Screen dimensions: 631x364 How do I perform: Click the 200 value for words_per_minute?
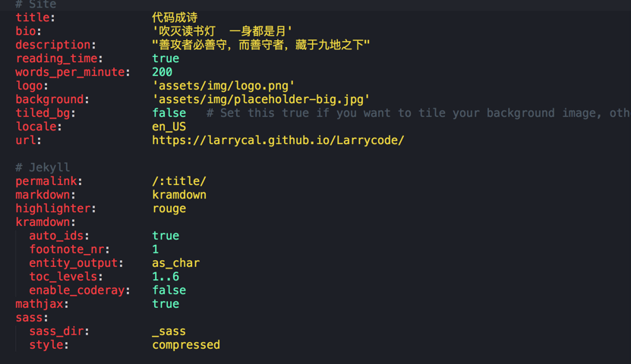point(162,72)
